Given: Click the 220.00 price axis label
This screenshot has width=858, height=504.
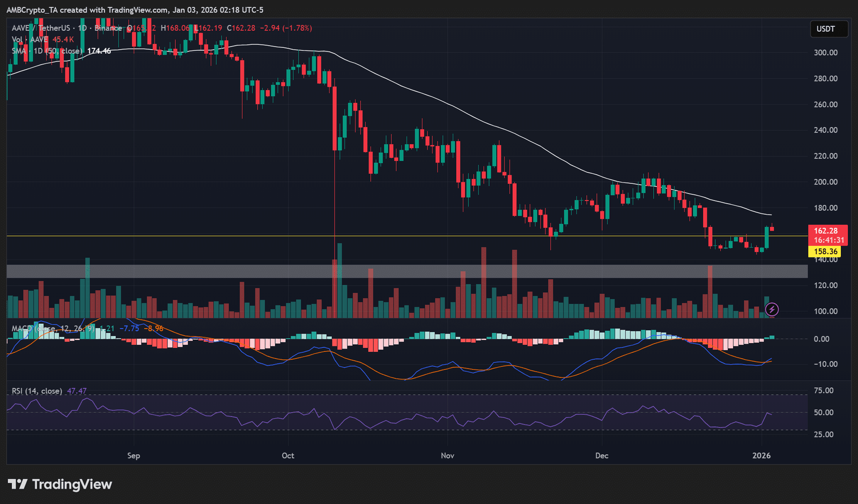Looking at the screenshot, I should [x=826, y=156].
